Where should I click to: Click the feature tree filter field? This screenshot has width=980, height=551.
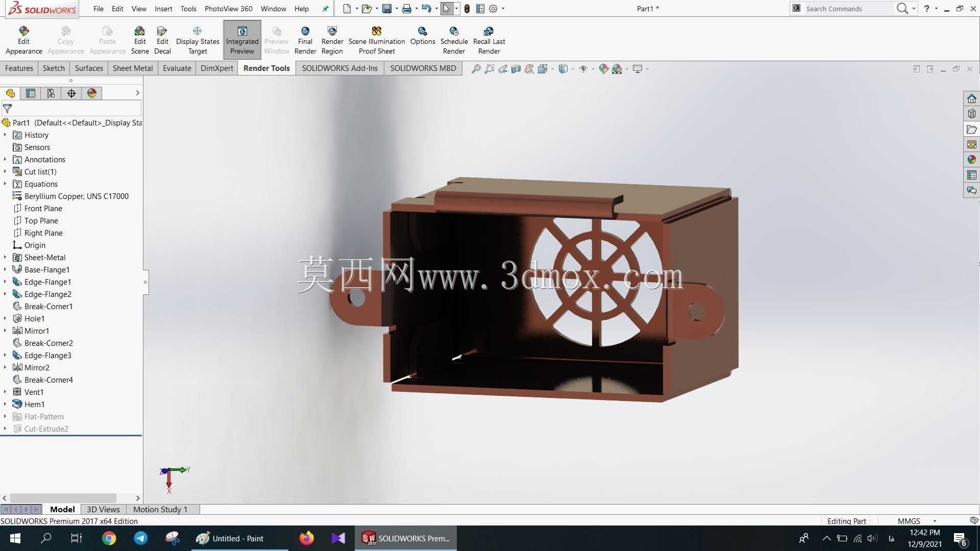click(71, 108)
